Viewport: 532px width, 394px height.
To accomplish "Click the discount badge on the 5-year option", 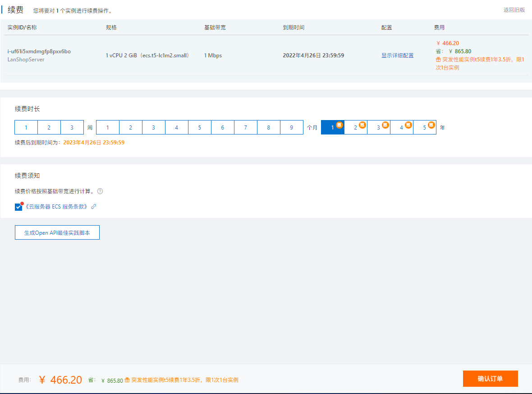I will point(431,125).
